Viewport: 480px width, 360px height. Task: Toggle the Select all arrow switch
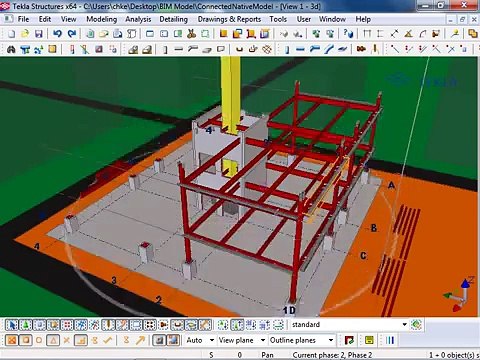[12, 324]
